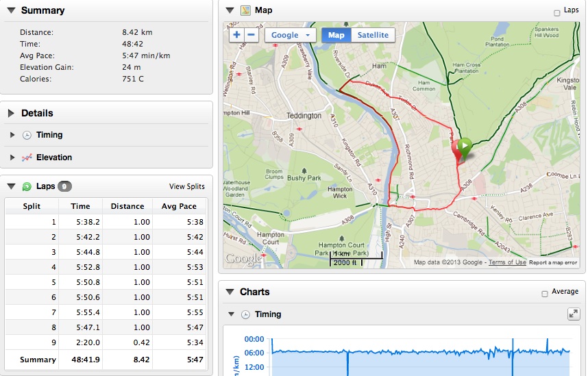Expand the Elevation section under Details
Screen dimensions: 588x376
click(x=12, y=158)
